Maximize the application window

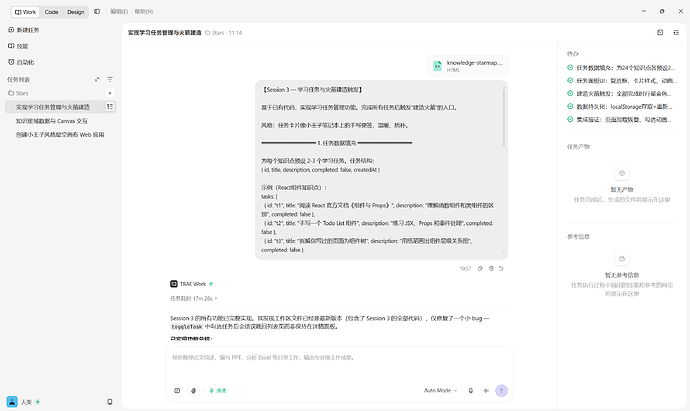click(662, 11)
